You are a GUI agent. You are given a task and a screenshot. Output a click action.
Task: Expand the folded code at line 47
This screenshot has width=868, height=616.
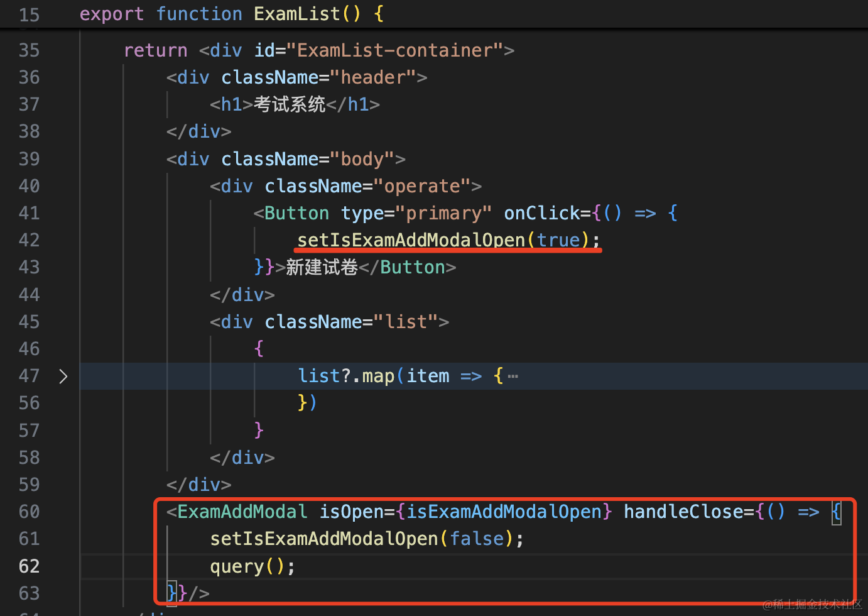63,377
